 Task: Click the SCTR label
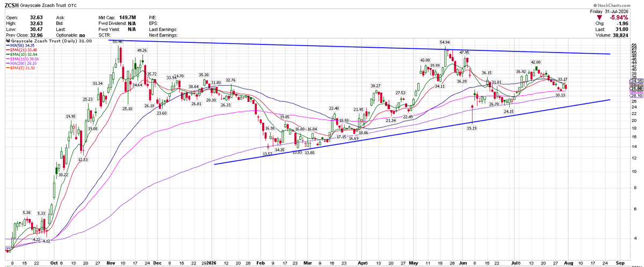pos(105,35)
